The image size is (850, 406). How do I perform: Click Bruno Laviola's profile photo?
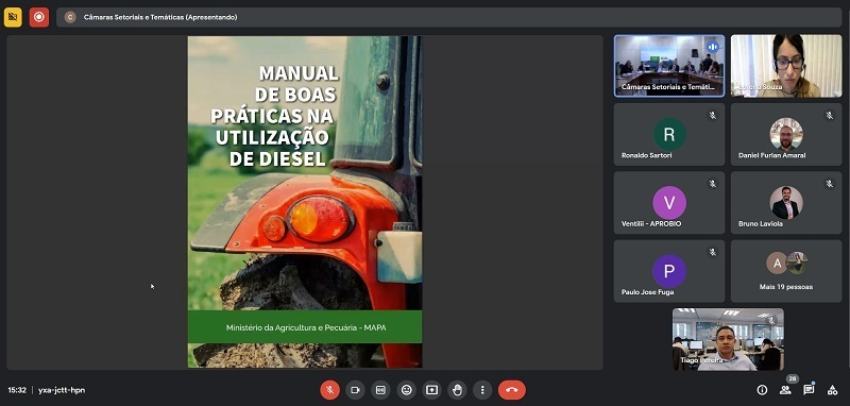pos(786,203)
